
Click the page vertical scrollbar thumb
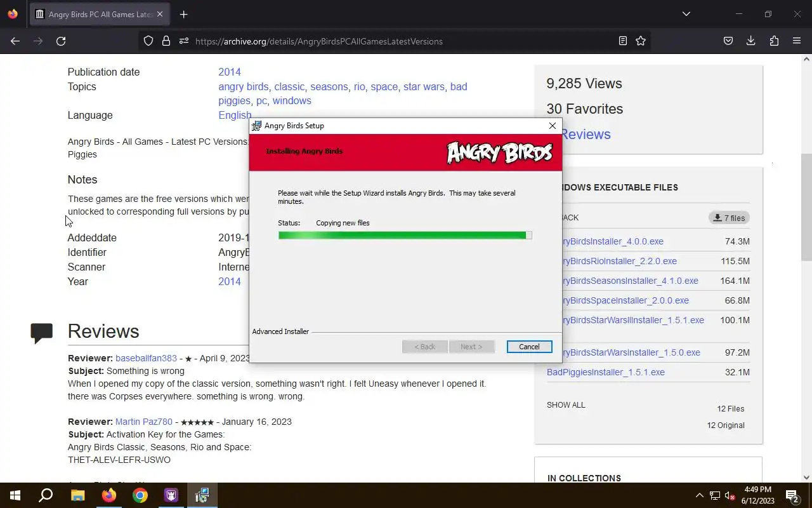[806, 207]
